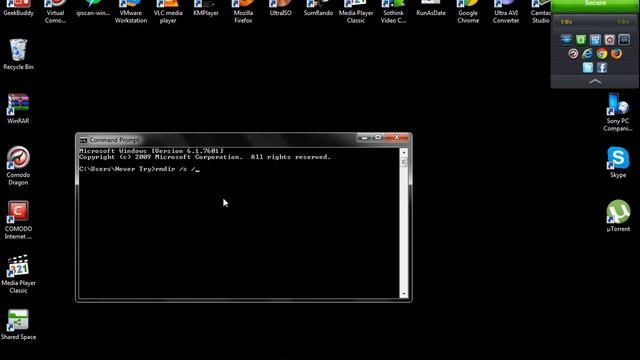Select the Virtual Comodo desktop shortcut

55,11
